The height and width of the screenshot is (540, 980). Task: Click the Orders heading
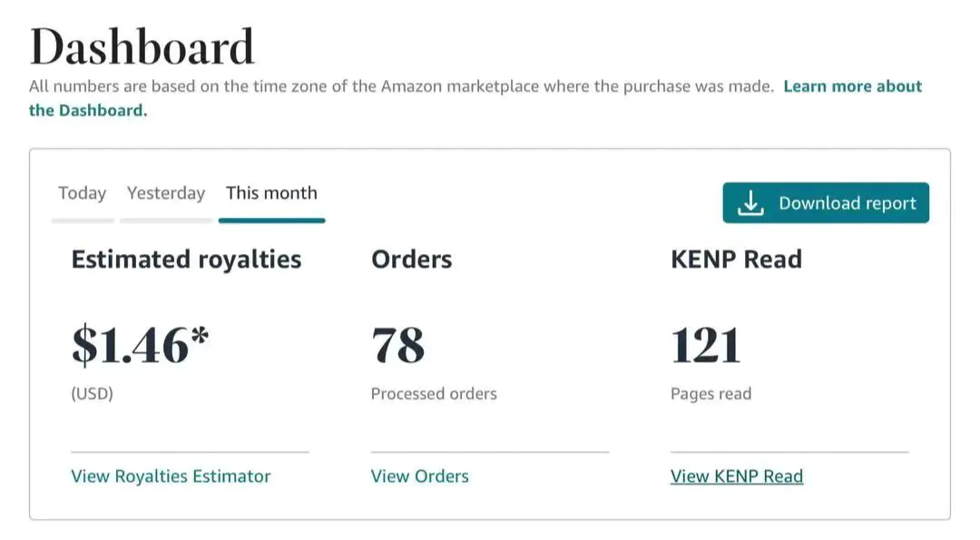[x=411, y=260]
